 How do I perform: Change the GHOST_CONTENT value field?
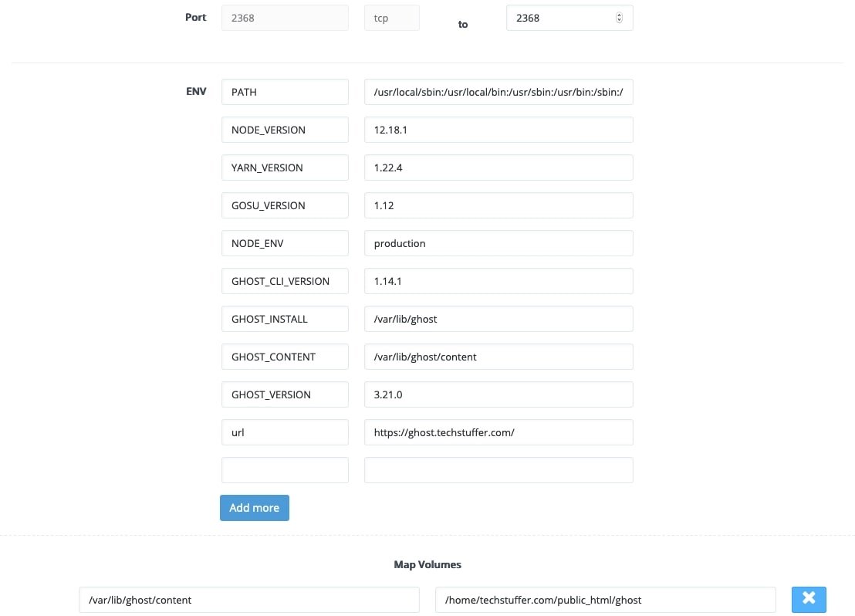pos(498,357)
